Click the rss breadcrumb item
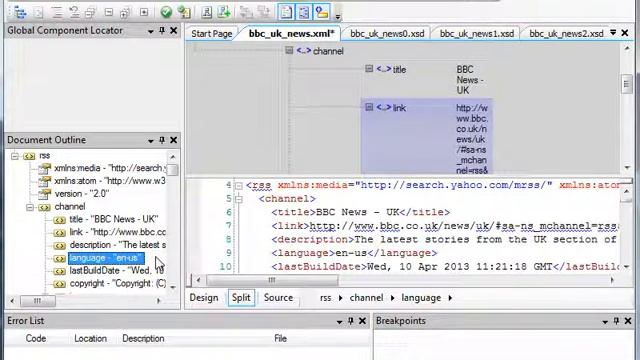Image resolution: width=640 pixels, height=360 pixels. click(325, 298)
